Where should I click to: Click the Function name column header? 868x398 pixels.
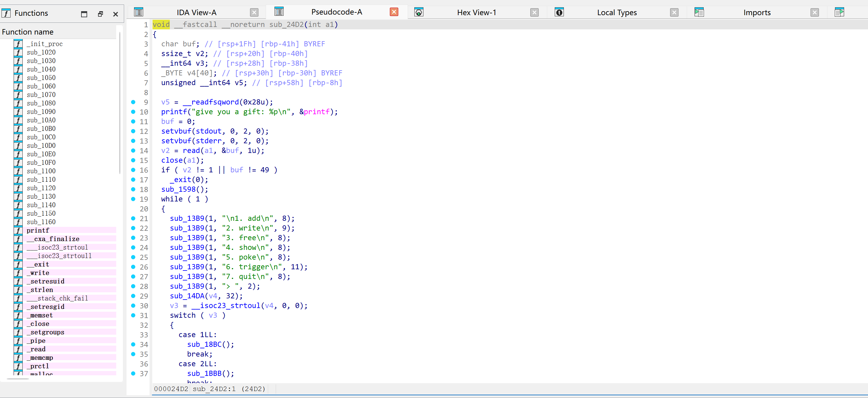(59, 32)
